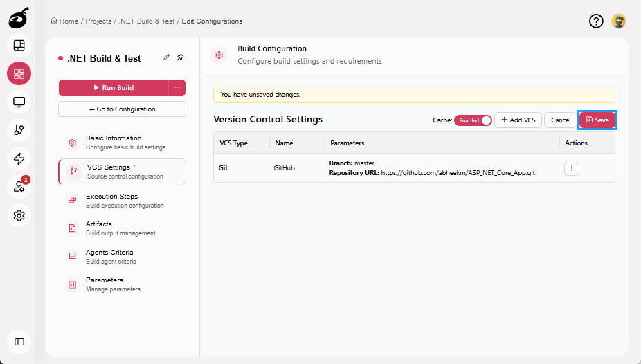
Task: Open the dashboard layout icon in sidebar
Action: click(x=19, y=46)
